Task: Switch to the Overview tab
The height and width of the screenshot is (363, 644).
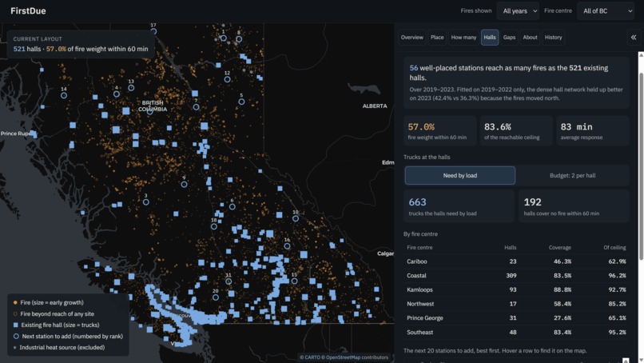Action: 412,38
